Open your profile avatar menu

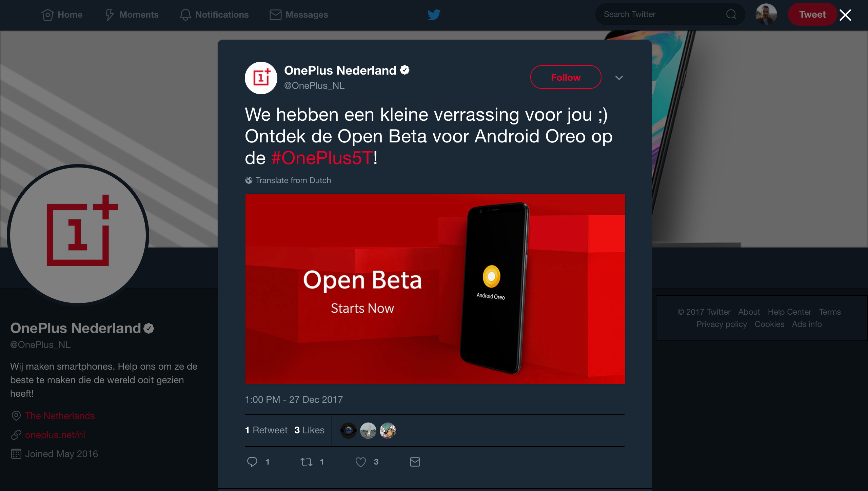[x=766, y=14]
